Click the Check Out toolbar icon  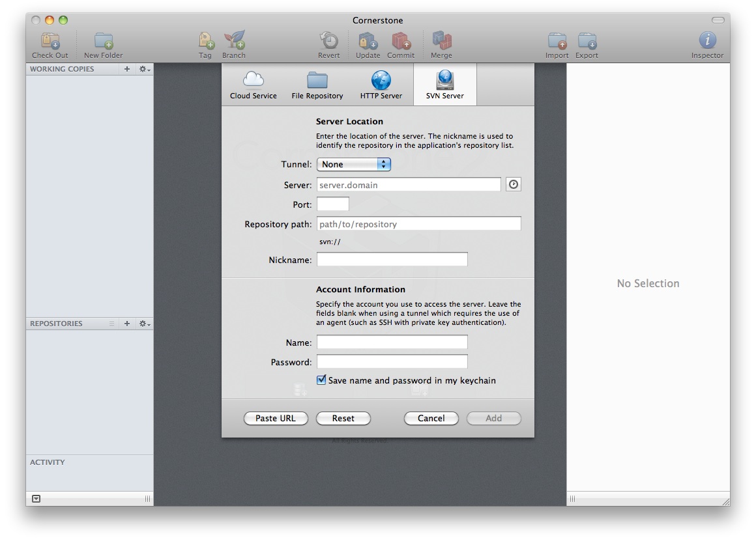pyautogui.click(x=50, y=46)
